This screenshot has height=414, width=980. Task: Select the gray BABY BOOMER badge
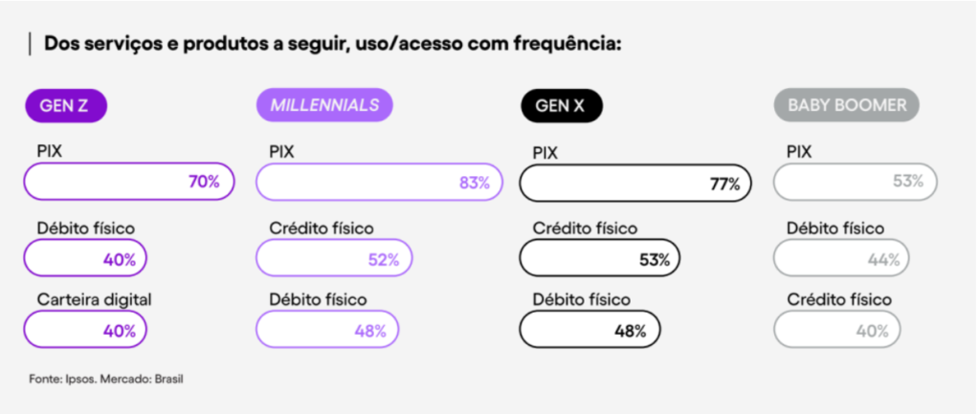846,105
